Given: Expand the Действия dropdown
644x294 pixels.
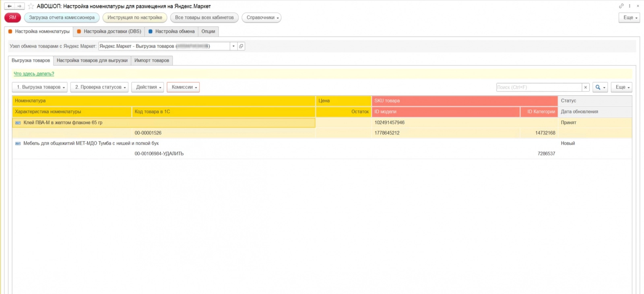Looking at the screenshot, I should tap(148, 87).
